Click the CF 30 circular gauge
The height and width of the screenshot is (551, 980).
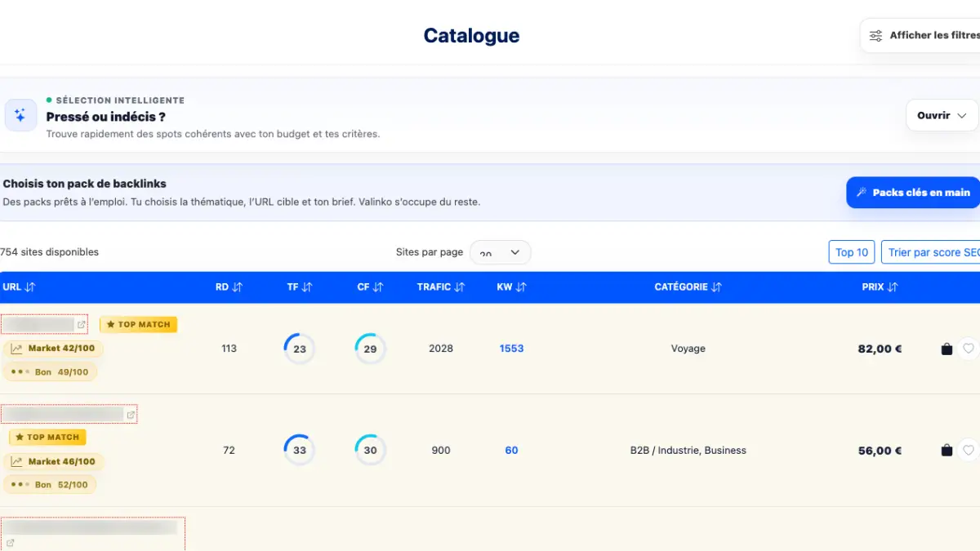point(370,451)
